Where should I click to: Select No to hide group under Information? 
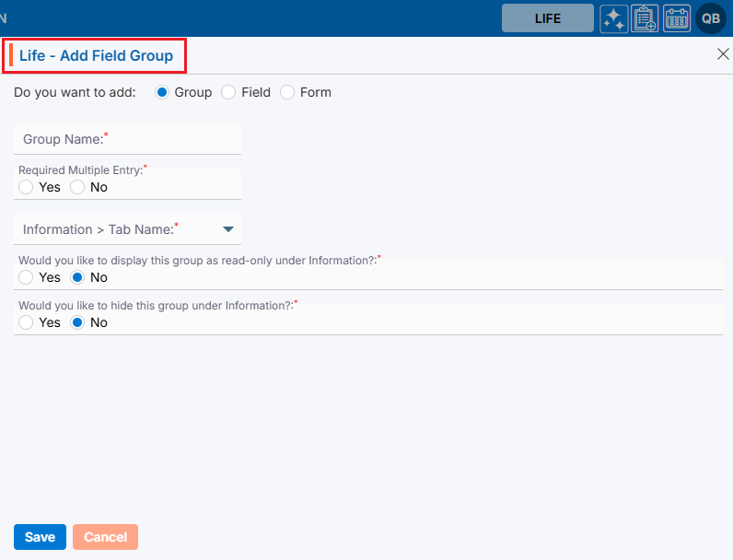click(x=77, y=322)
